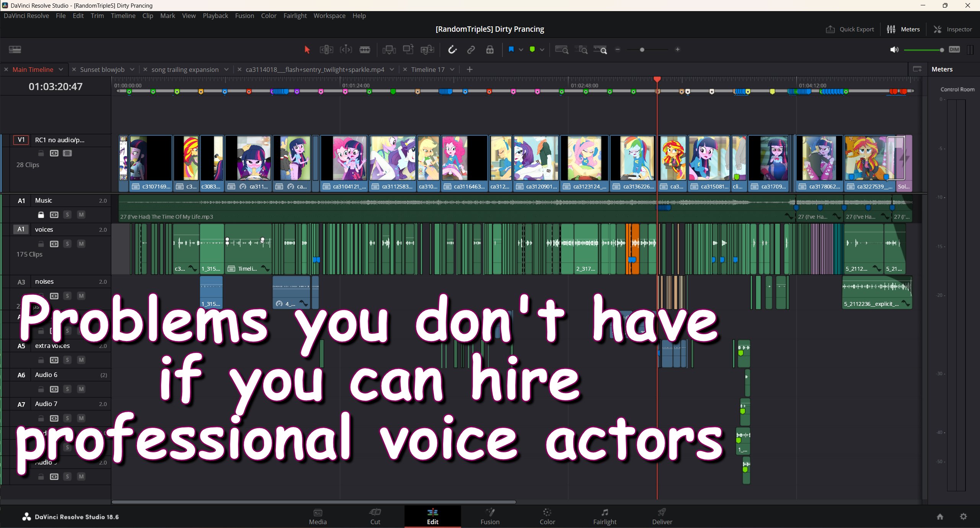This screenshot has height=528, width=980.
Task: Open the Fairlight menu
Action: tap(295, 16)
